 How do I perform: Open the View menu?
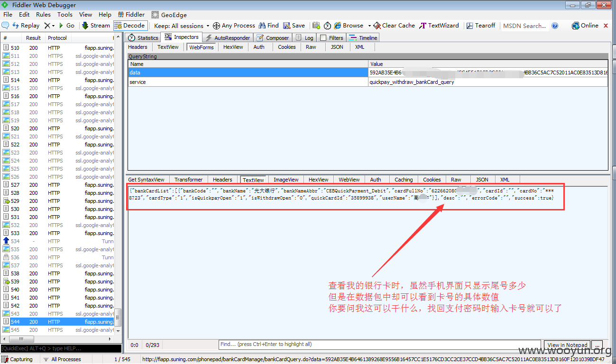[85, 15]
